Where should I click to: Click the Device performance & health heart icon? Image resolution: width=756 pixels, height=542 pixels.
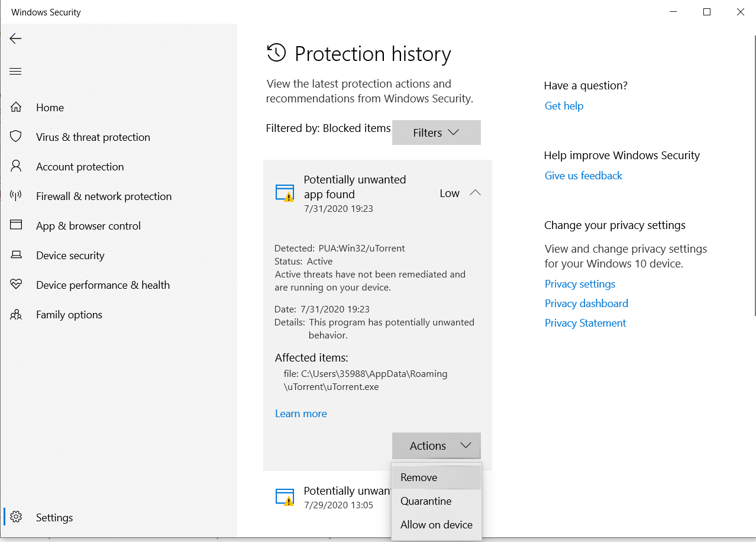tap(16, 285)
